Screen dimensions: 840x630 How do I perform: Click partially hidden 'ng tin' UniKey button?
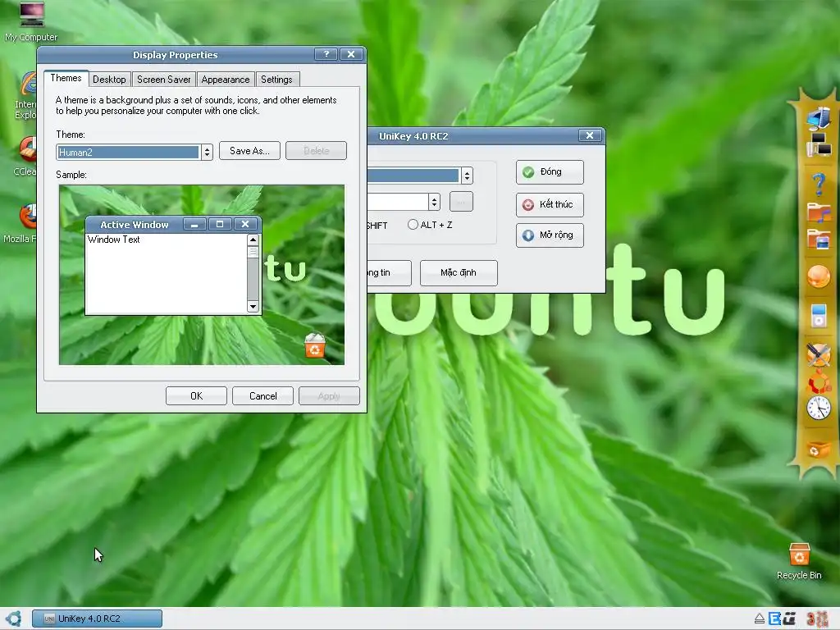[x=390, y=272]
